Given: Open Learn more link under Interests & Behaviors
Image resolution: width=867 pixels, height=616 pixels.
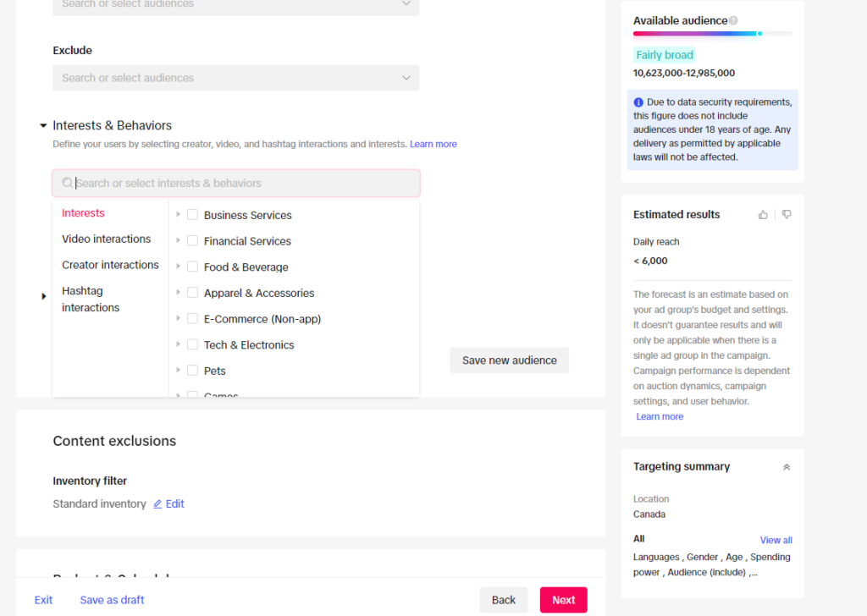Looking at the screenshot, I should (433, 144).
